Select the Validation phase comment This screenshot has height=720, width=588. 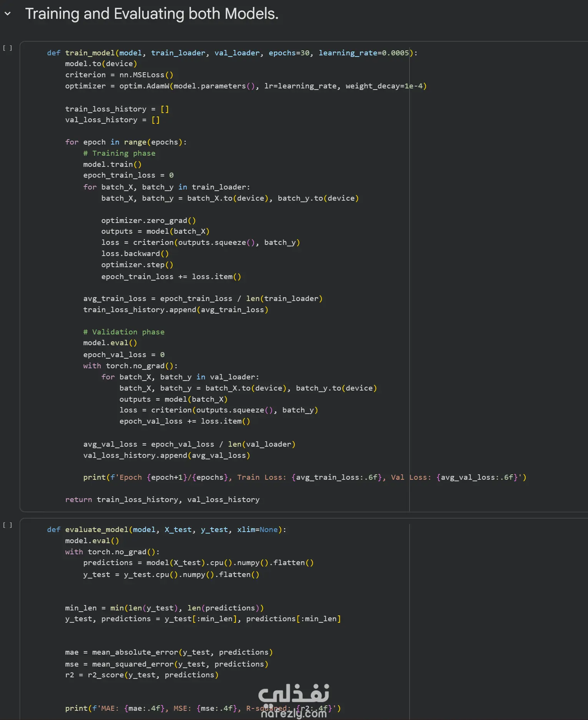(x=124, y=332)
